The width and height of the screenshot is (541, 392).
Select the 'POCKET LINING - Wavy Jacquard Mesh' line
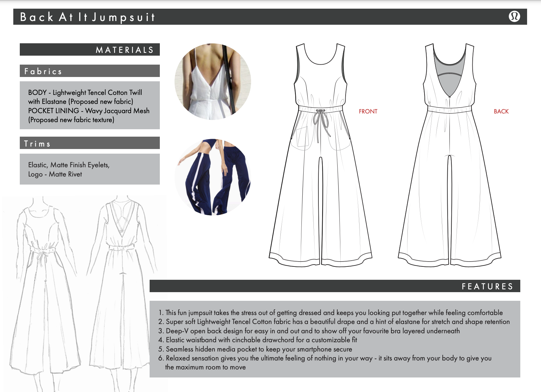pos(89,111)
